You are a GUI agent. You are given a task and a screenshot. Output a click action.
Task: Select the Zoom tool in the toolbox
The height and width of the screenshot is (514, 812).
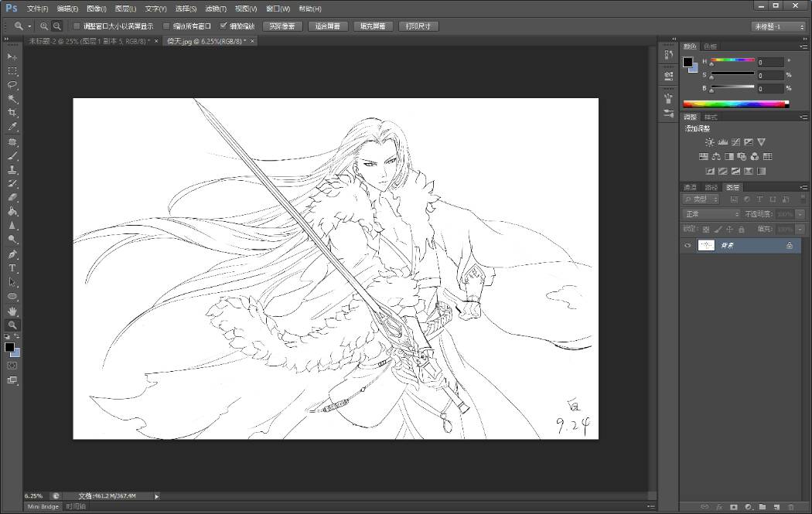12,325
